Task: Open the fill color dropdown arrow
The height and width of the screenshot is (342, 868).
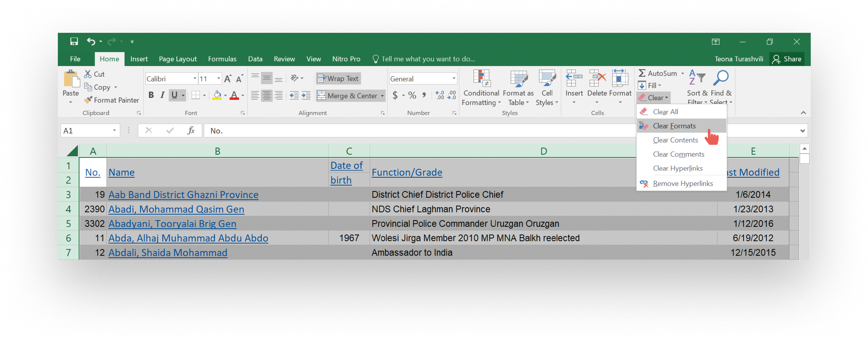Action: [225, 96]
